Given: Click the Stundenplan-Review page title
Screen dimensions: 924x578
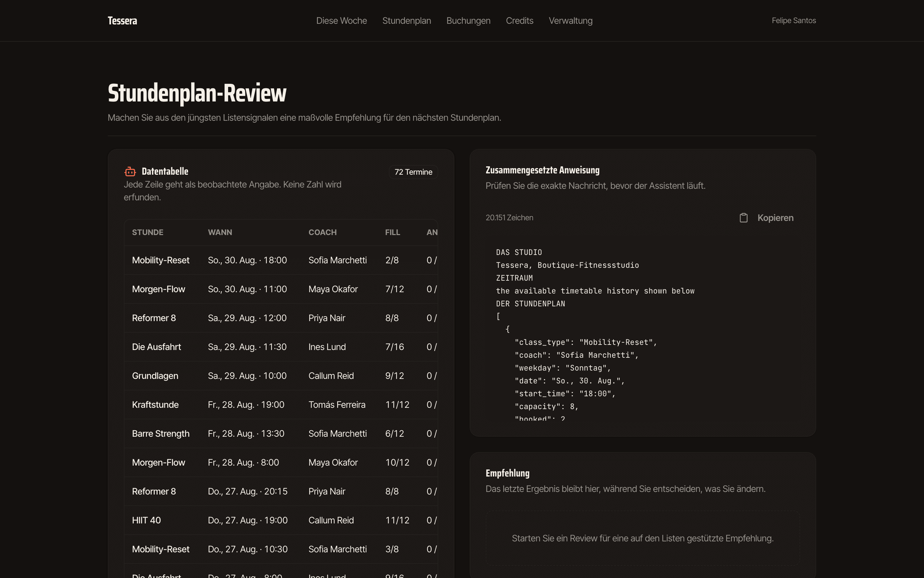Looking at the screenshot, I should pyautogui.click(x=197, y=93).
